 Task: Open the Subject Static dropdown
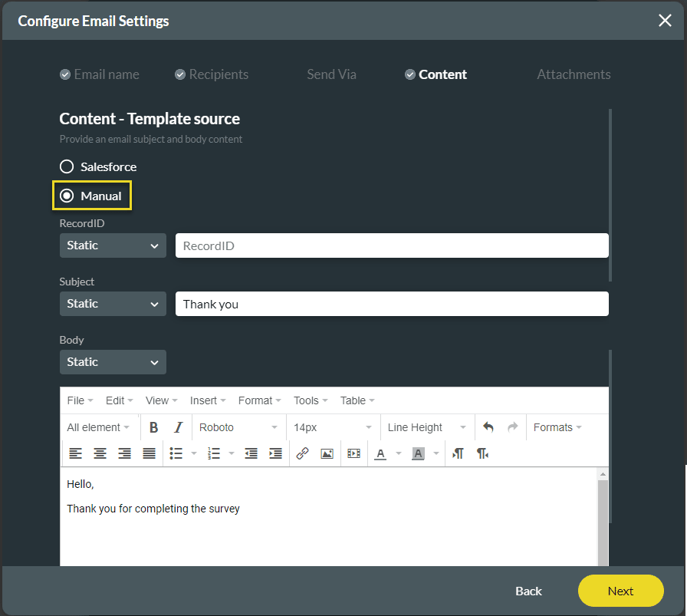[113, 304]
